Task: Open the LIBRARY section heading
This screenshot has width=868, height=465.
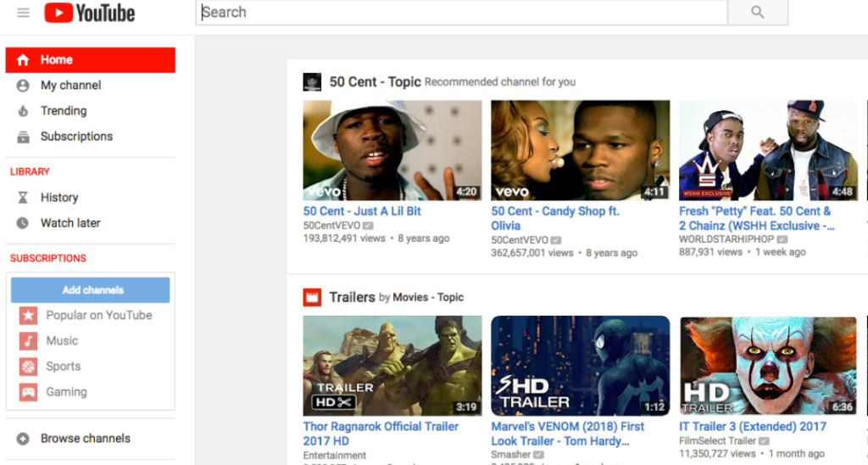Action: click(x=30, y=171)
